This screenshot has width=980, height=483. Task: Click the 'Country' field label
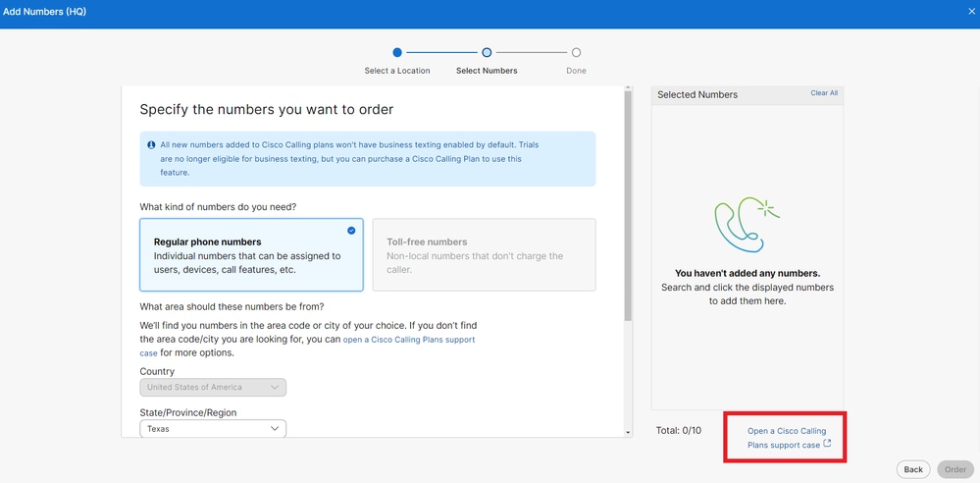157,371
